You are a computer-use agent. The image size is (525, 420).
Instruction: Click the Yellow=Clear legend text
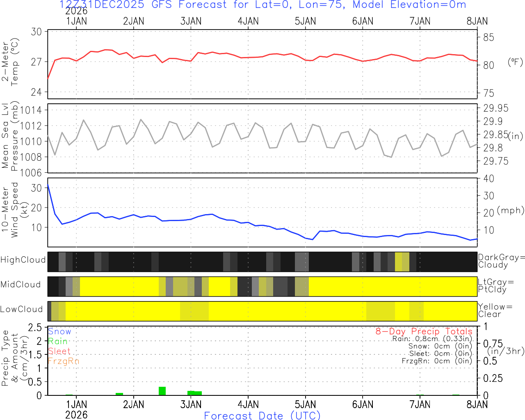point(495,310)
